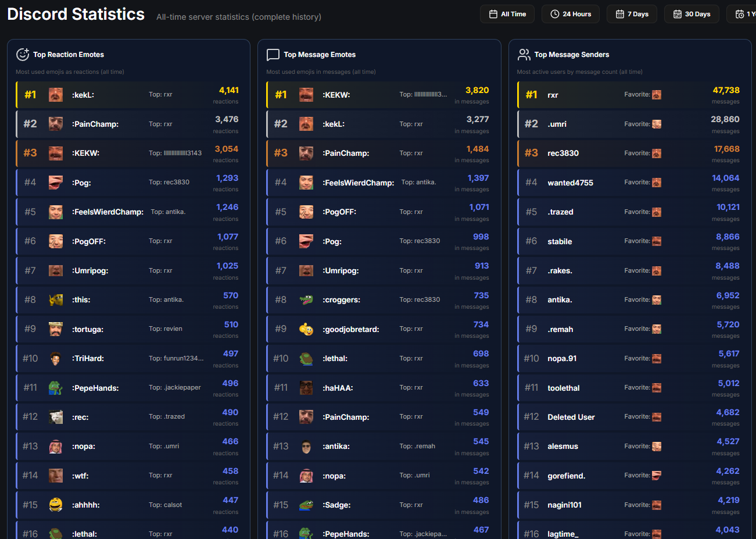Click the Discord Statistics page title
The width and height of the screenshot is (756, 539).
76,14
